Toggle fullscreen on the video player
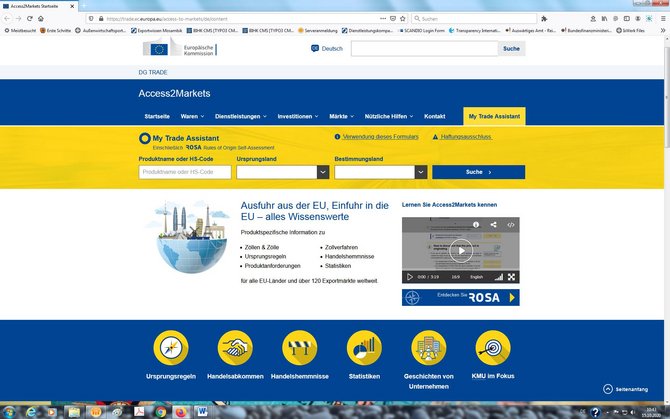The width and height of the screenshot is (670, 419). pyautogui.click(x=511, y=276)
